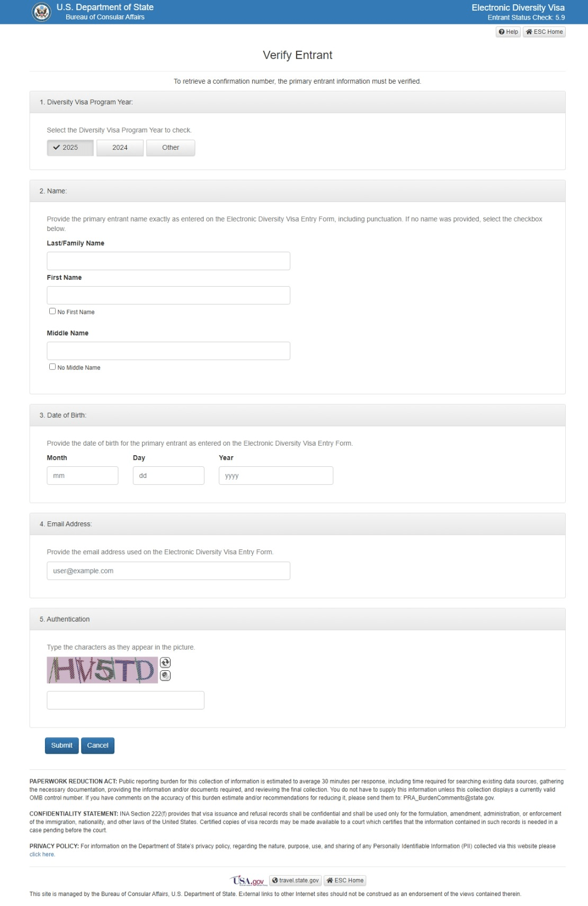588x906 pixels.
Task: Play the audio captcha
Action: coord(165,676)
